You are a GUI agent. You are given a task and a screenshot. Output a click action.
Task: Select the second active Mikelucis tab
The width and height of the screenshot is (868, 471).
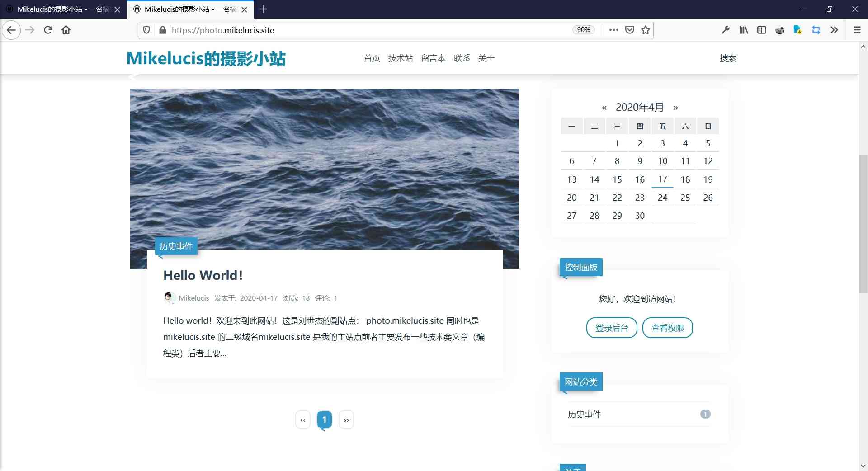pyautogui.click(x=190, y=9)
